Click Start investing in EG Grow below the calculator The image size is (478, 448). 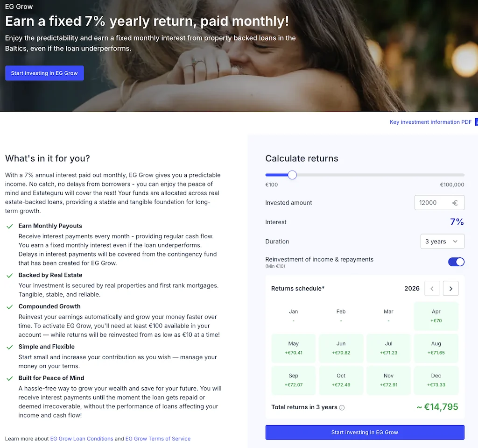point(365,433)
